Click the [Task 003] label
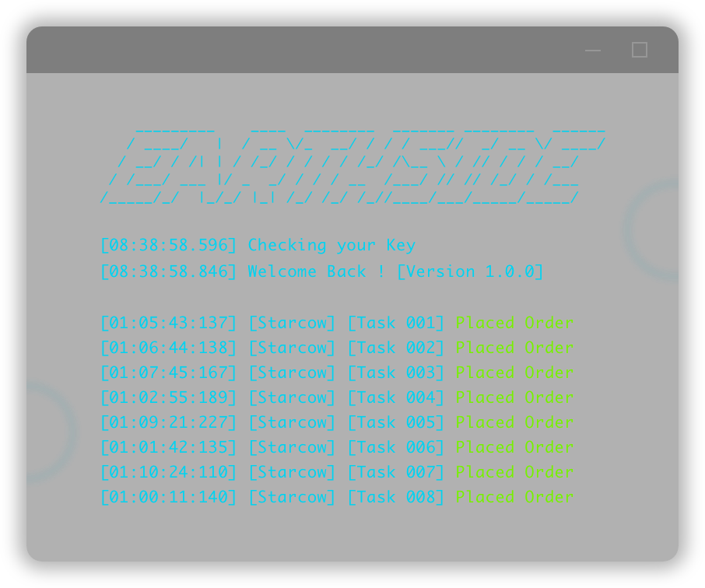Screen dimensions: 705x588 point(396,373)
